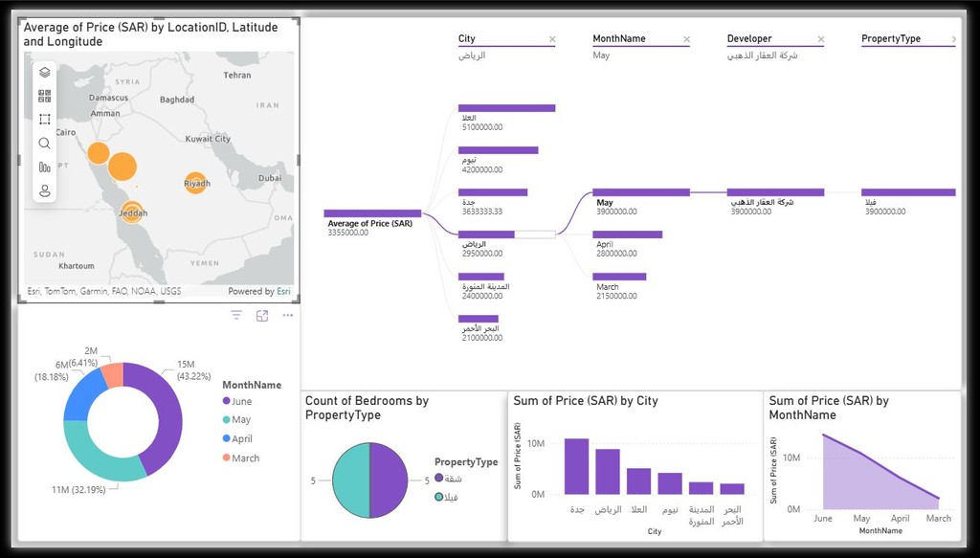980x558 pixels.
Task: Expand the نيوم node with 4200000.00
Action: click(x=498, y=150)
